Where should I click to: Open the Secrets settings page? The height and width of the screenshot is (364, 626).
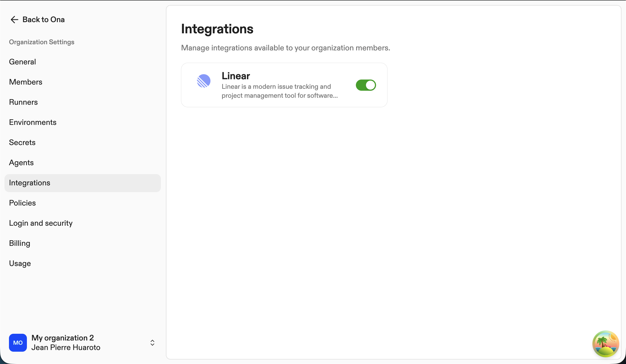click(22, 142)
